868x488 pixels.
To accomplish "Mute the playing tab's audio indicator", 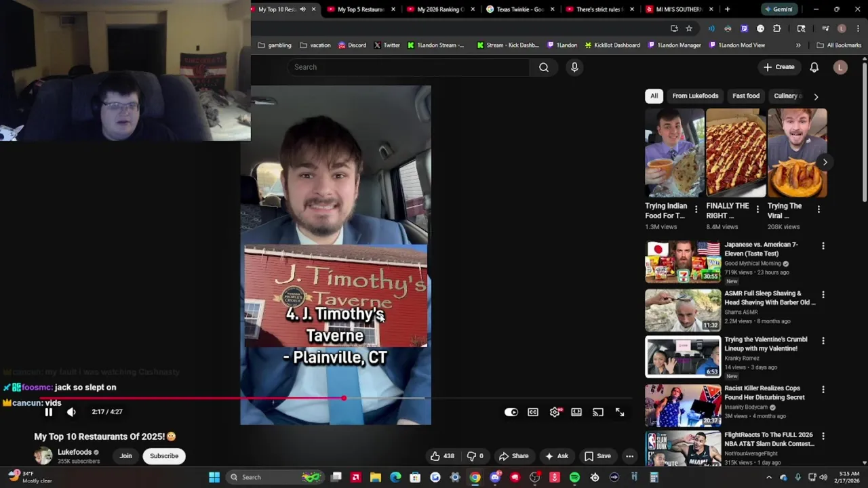I will (302, 9).
